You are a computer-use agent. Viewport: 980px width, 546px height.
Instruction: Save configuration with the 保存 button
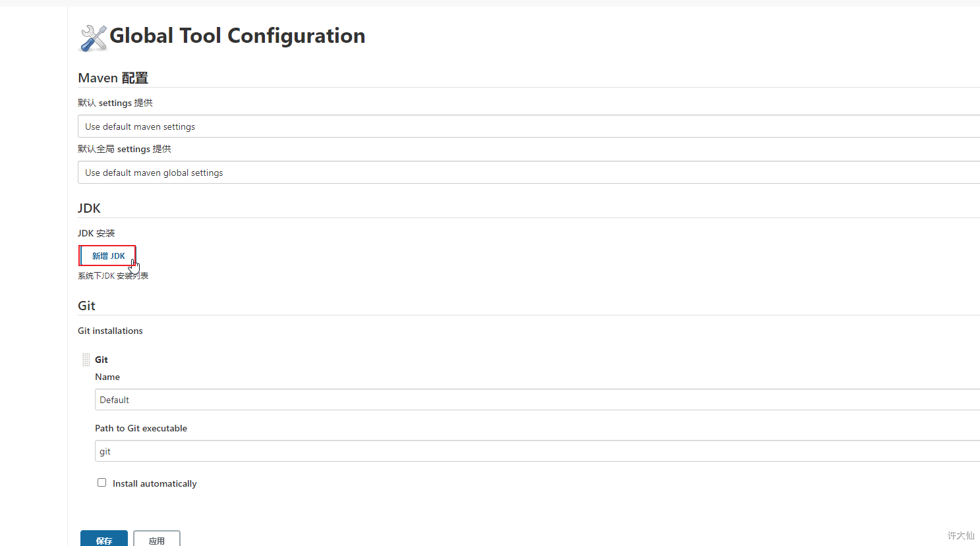click(104, 539)
